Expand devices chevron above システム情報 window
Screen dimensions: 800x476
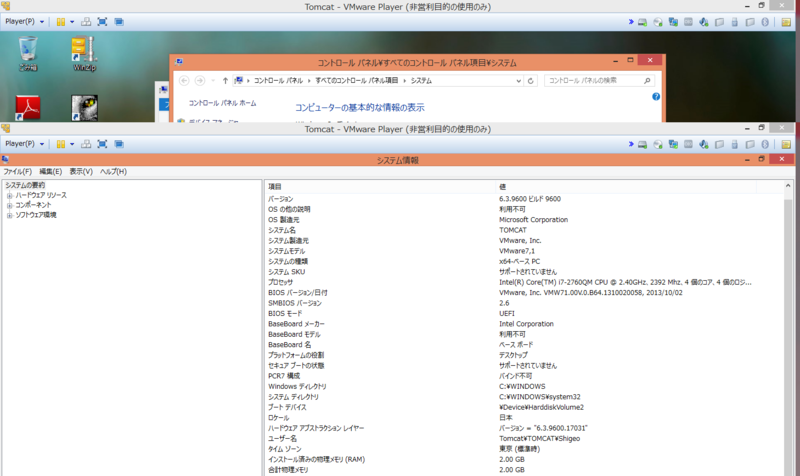[631, 144]
